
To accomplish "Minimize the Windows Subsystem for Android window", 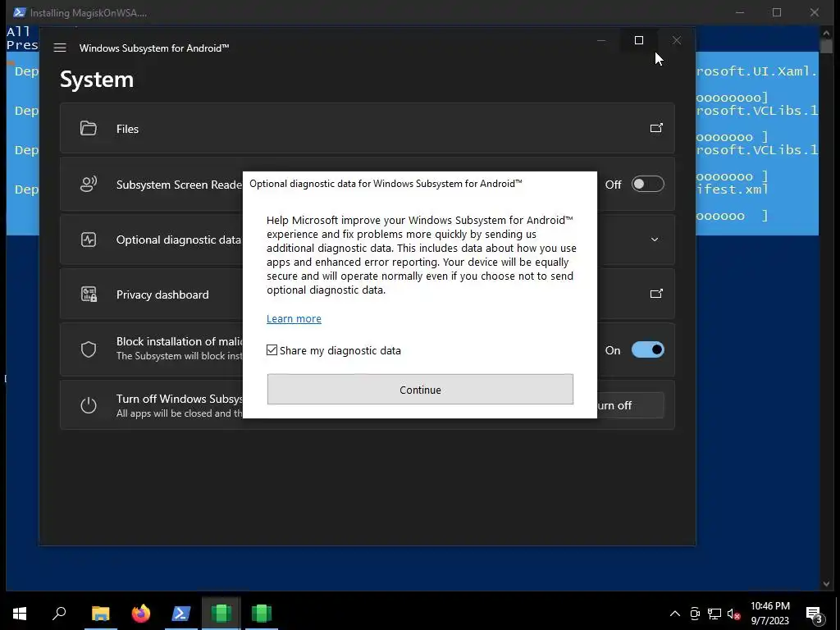I will [x=601, y=40].
